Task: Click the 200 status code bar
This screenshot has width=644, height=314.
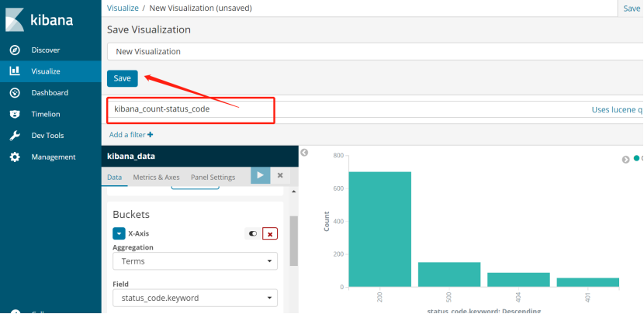Action: (x=380, y=229)
